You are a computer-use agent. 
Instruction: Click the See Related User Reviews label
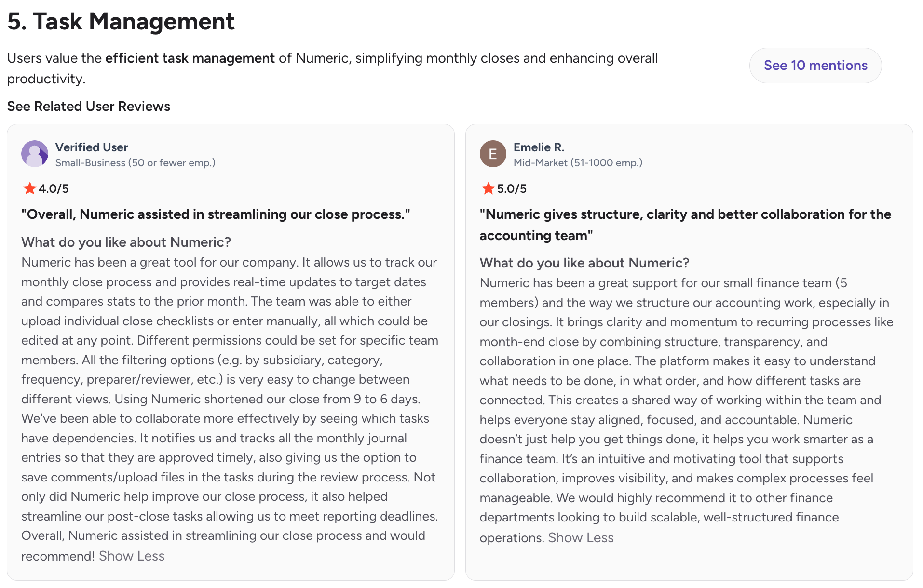pyautogui.click(x=89, y=107)
